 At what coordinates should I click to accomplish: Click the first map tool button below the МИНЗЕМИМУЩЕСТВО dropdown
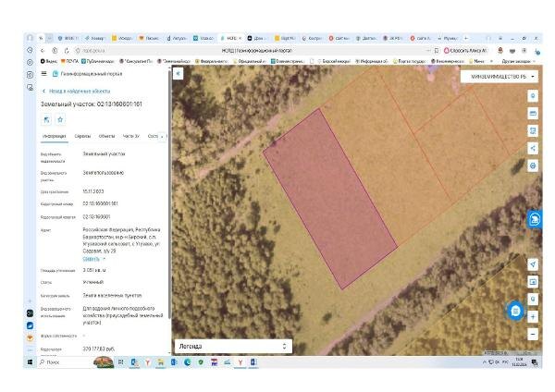coord(533,96)
